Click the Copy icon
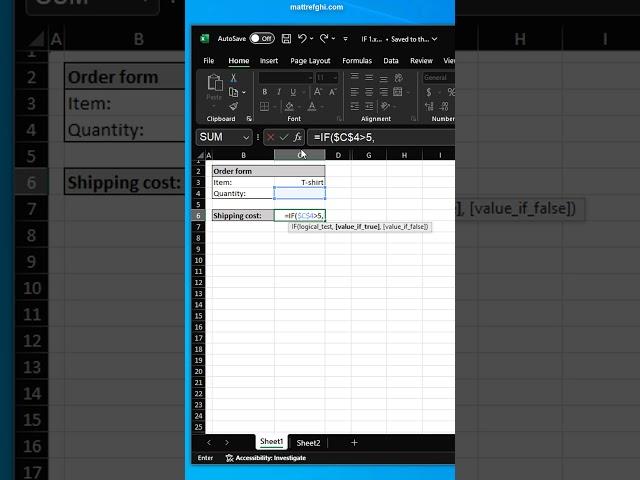This screenshot has width=640, height=480. tap(233, 92)
